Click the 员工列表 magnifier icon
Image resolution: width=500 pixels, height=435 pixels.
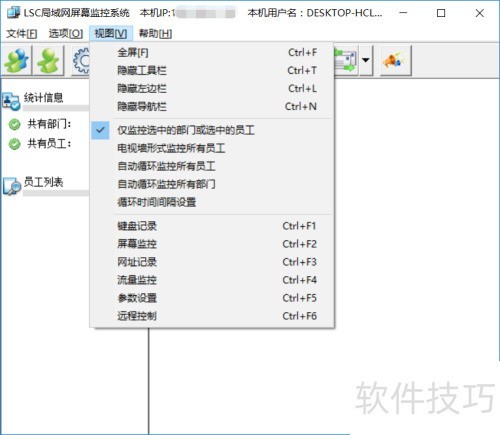(12, 186)
